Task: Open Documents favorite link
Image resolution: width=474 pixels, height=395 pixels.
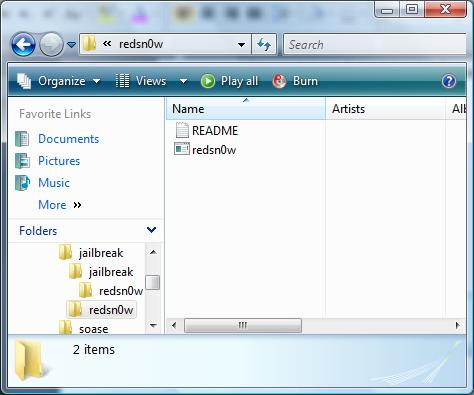Action: [69, 139]
